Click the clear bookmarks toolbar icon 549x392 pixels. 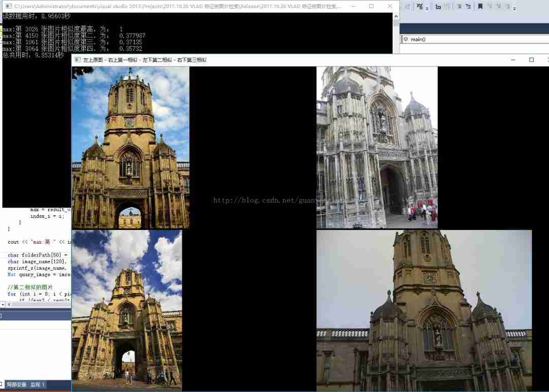click(x=507, y=7)
